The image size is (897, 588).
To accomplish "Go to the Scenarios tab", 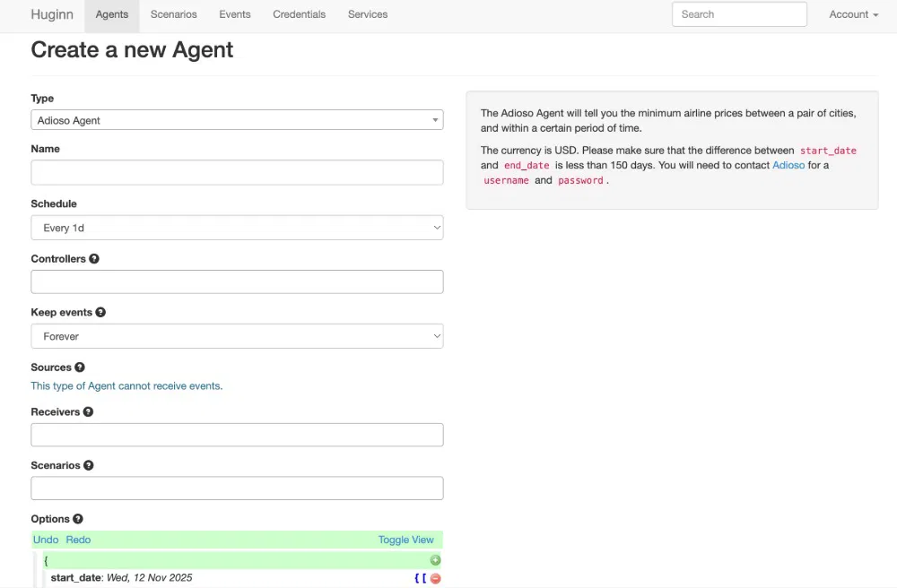I will 174,14.
